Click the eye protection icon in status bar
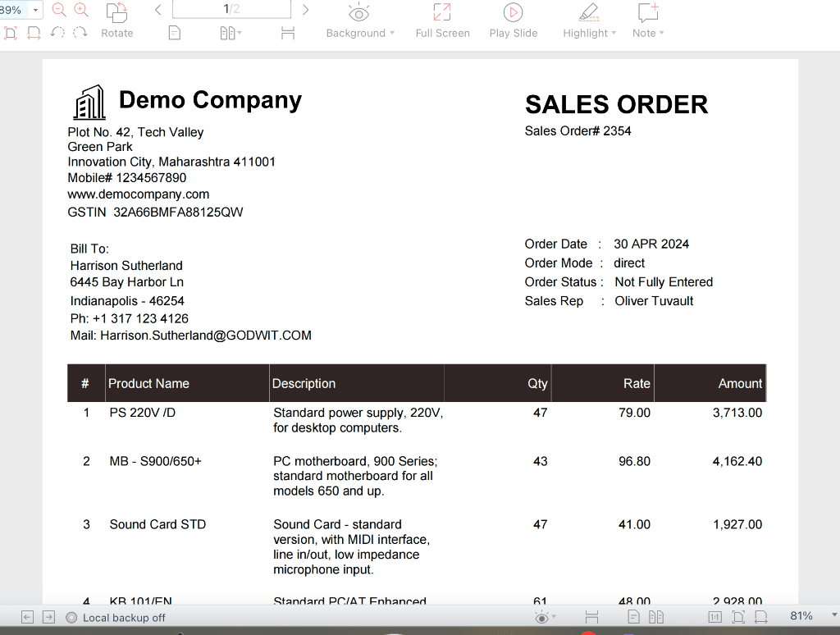 coord(541,618)
